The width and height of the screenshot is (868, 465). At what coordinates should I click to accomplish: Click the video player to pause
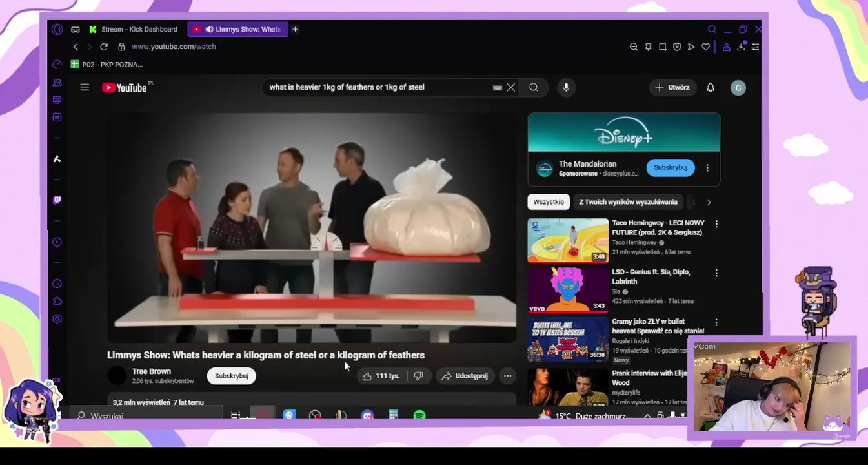click(312, 228)
